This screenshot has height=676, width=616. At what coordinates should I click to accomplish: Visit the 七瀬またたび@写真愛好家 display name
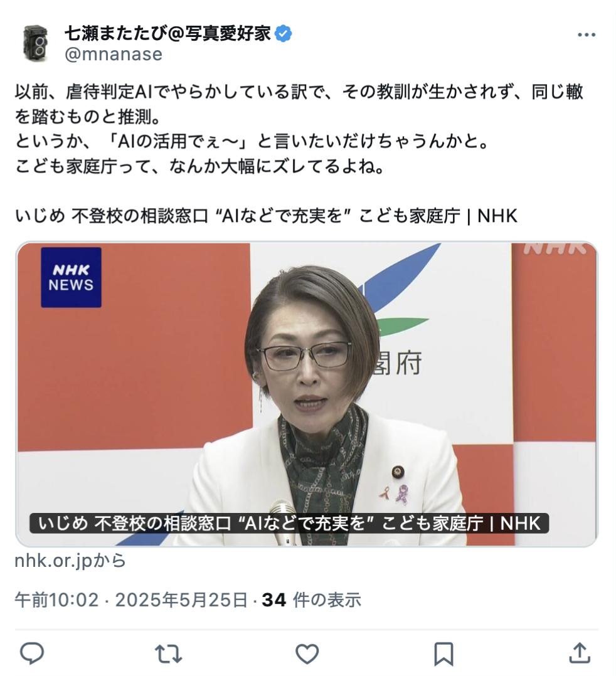tap(168, 33)
